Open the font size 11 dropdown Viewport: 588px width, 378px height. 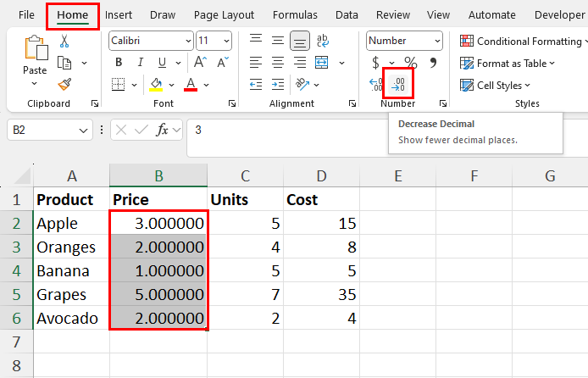coord(226,41)
